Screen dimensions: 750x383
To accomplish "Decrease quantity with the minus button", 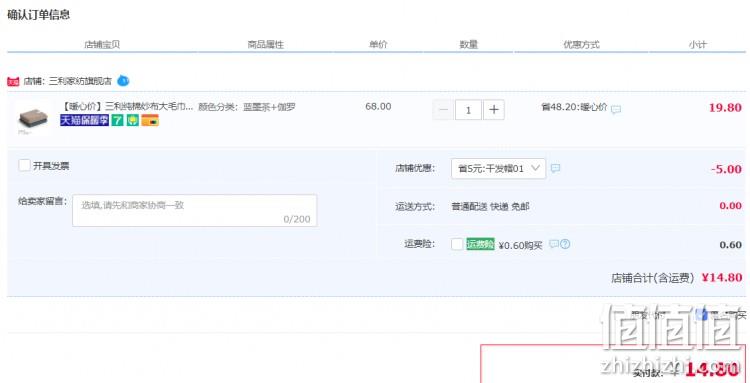I will [x=443, y=110].
